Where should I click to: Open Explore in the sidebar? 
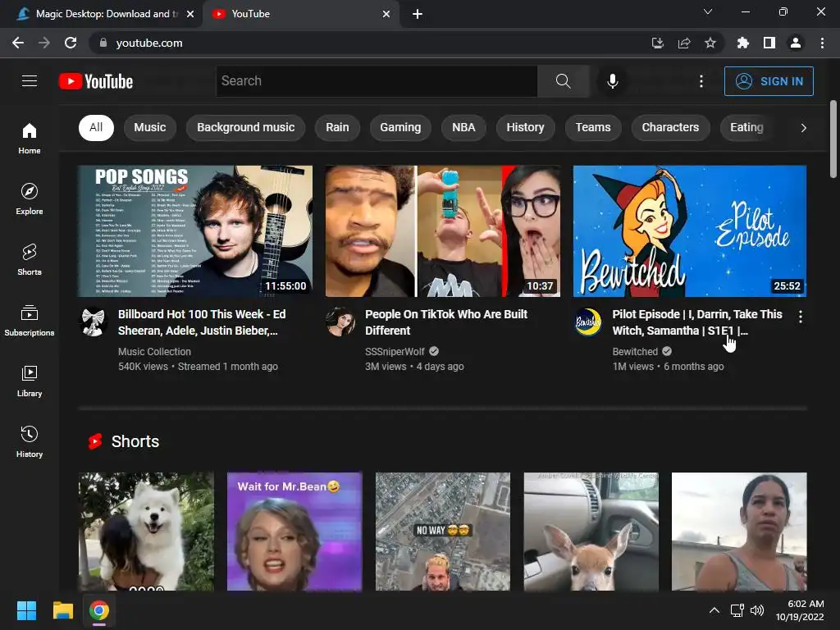pos(30,199)
